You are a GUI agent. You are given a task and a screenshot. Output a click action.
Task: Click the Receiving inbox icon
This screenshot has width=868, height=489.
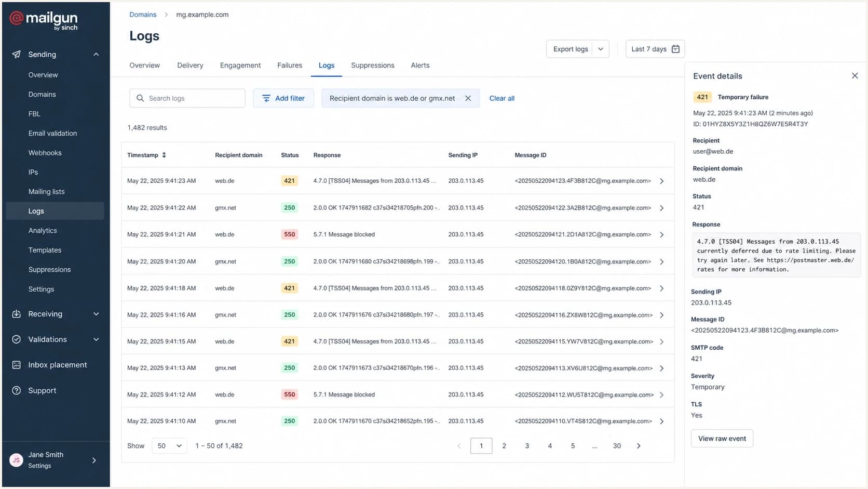tap(17, 314)
